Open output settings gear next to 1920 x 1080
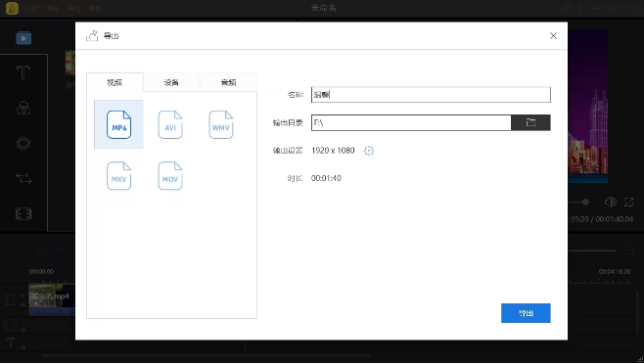The image size is (644, 364). tap(369, 151)
